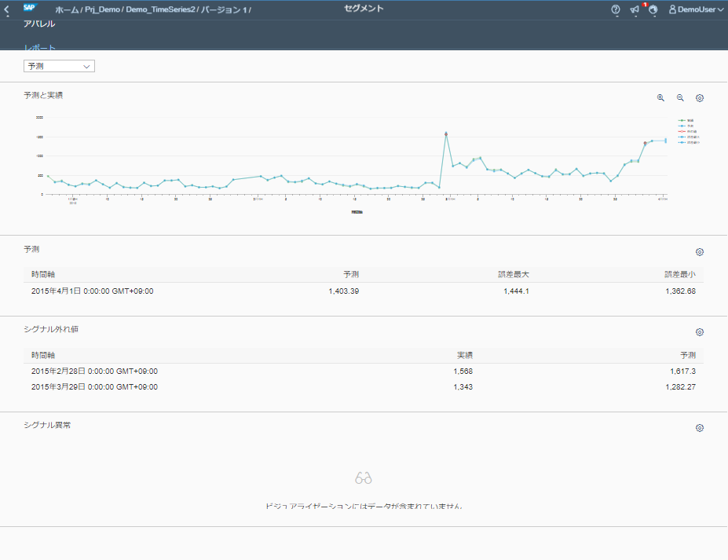Click 誤差最大 column header

pos(514,274)
